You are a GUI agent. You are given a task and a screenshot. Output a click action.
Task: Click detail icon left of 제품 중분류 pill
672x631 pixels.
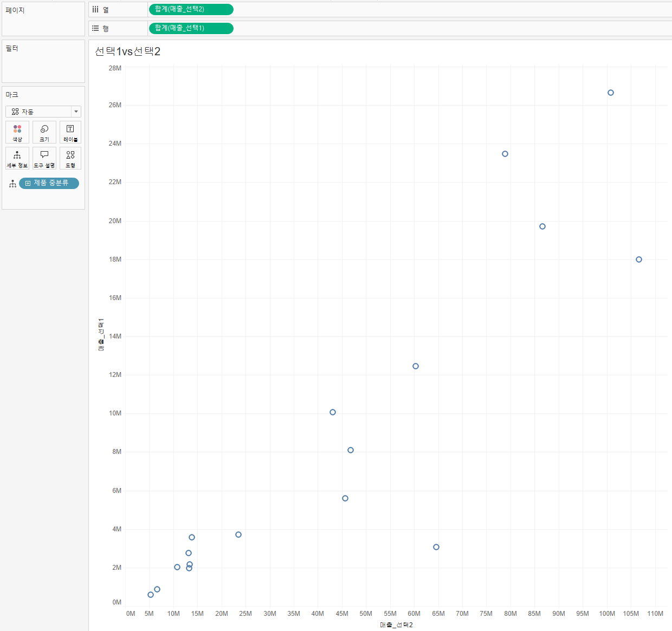pos(12,184)
